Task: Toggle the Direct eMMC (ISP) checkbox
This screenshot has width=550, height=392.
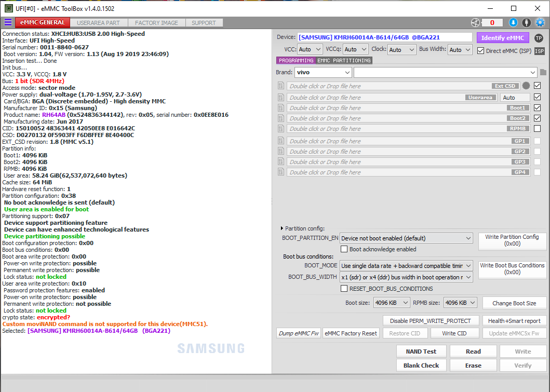Action: pyautogui.click(x=480, y=51)
